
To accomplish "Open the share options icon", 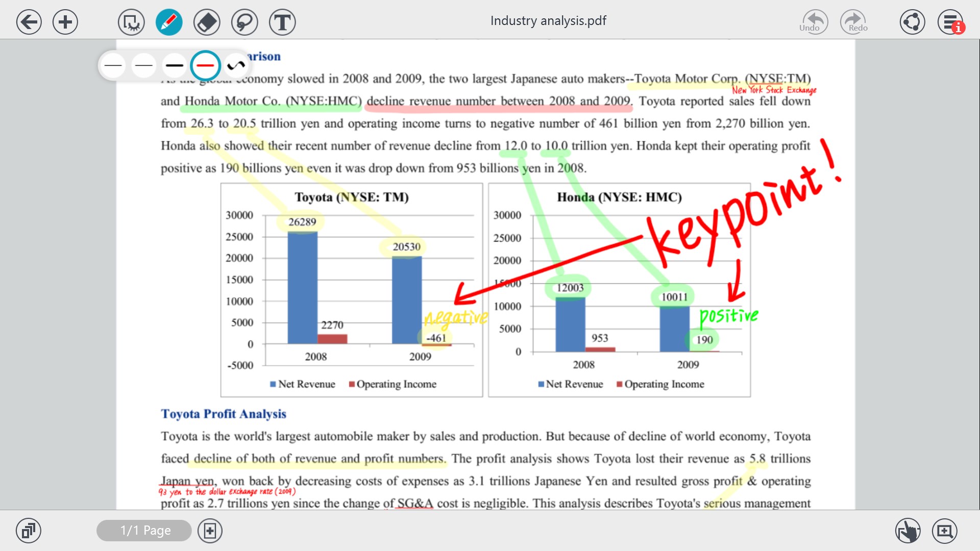I will (x=912, y=22).
